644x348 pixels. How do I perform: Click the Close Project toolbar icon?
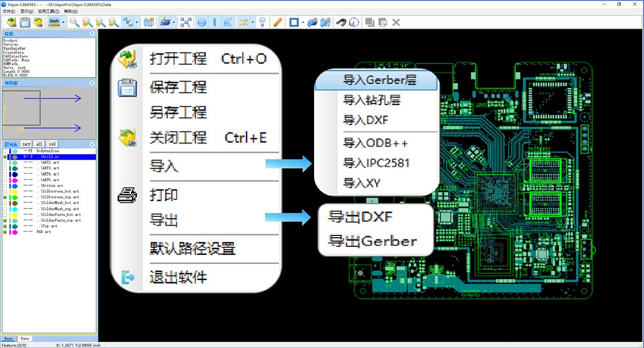click(x=38, y=22)
